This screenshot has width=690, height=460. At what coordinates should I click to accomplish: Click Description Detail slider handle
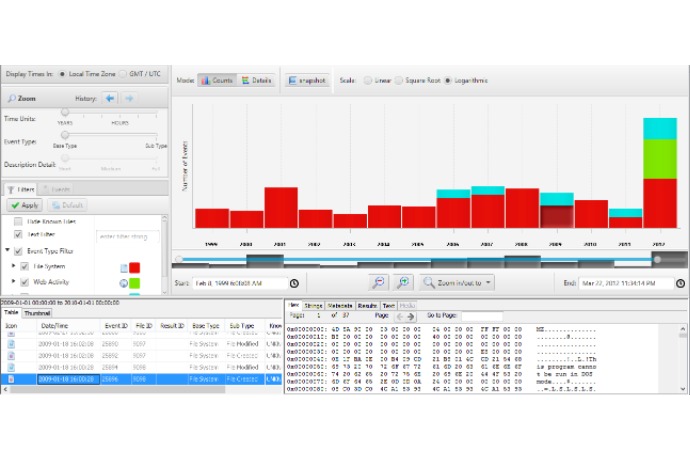pos(65,158)
